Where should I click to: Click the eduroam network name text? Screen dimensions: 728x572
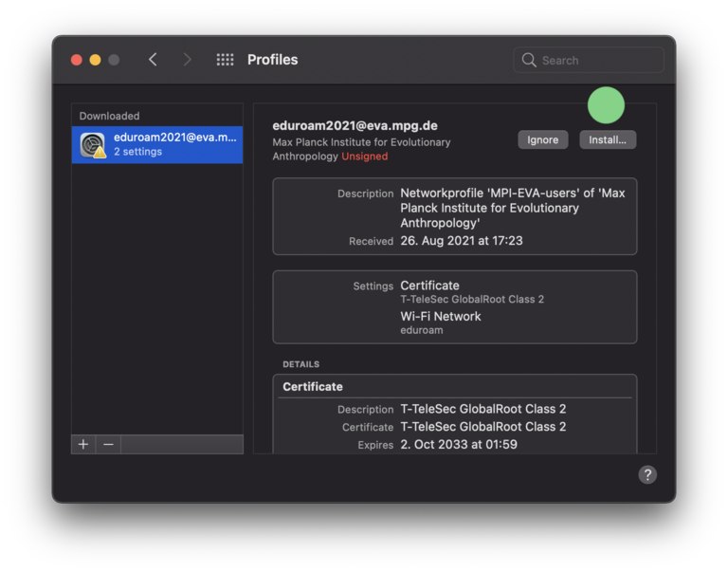coord(422,330)
